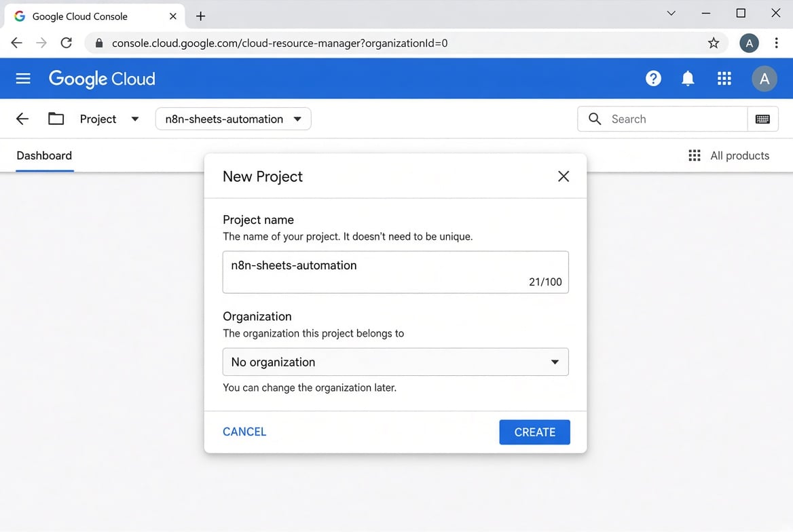The height and width of the screenshot is (532, 793).
Task: Switch to the Dashboard tab
Action: coord(44,156)
